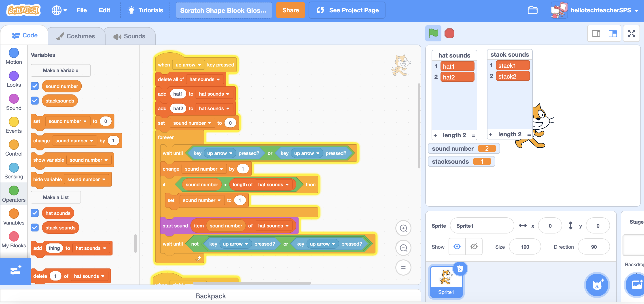
Task: Click Make a Variable
Action: pyautogui.click(x=60, y=70)
